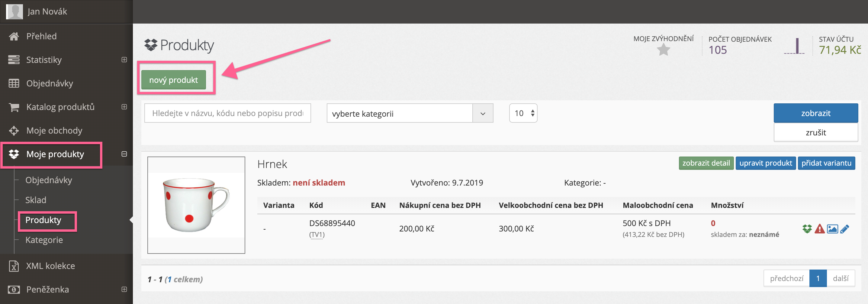Screen dimensions: 868x304
Task: Select Produkty in the sidebar submenu
Action: tap(43, 220)
